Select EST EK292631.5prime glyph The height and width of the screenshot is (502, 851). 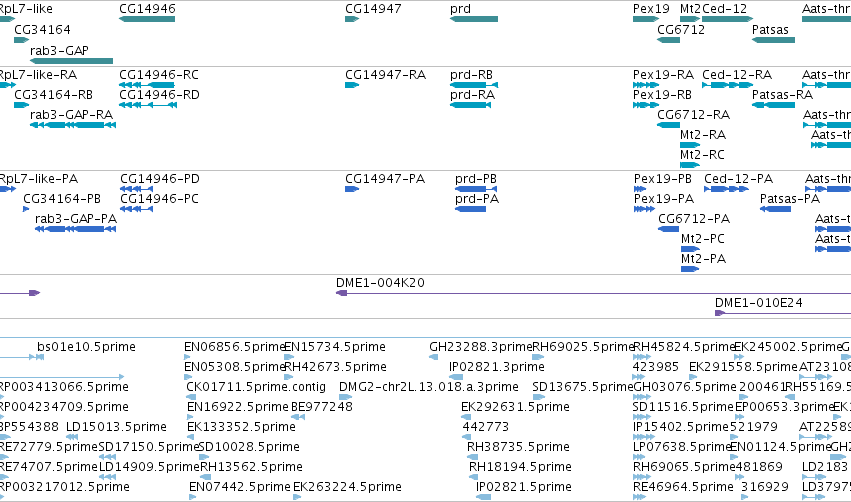[466, 417]
